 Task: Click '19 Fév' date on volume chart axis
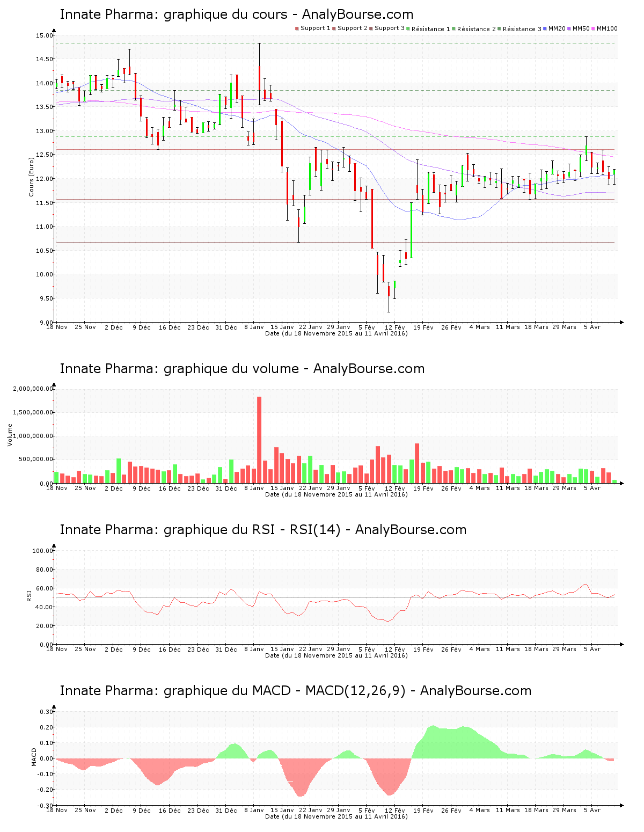point(423,488)
